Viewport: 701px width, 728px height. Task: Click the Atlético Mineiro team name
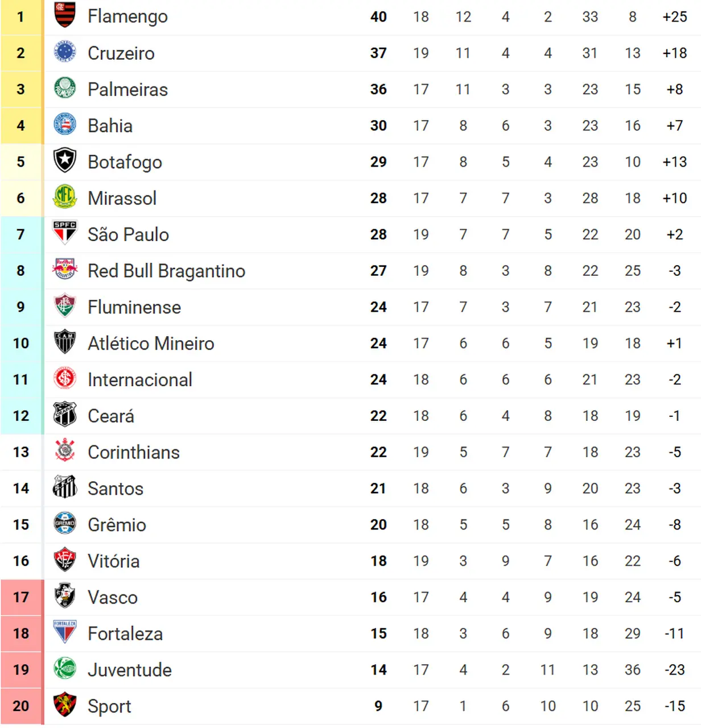tap(151, 344)
